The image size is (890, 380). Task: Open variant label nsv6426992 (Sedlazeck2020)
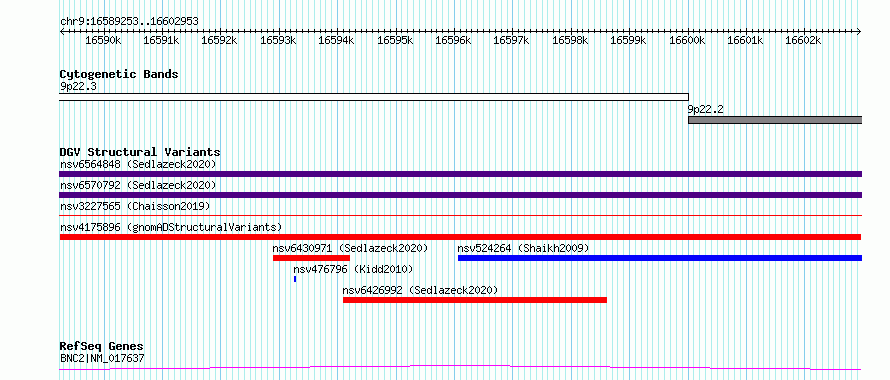click(x=421, y=290)
